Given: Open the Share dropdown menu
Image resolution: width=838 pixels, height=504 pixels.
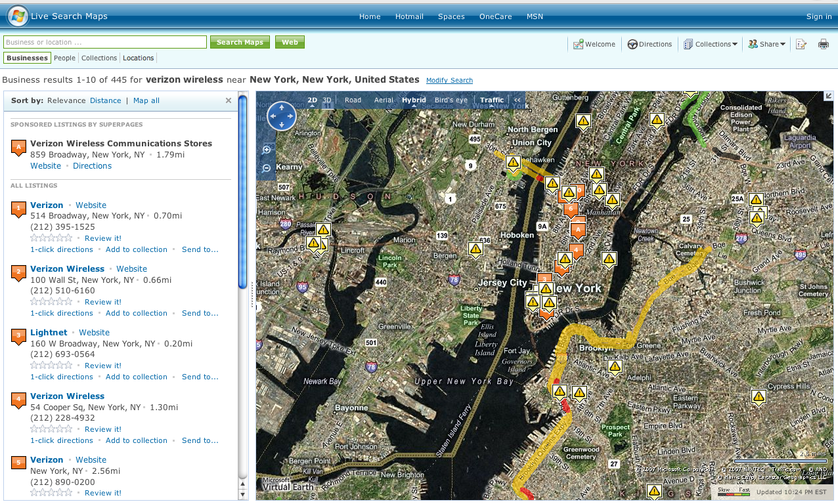Looking at the screenshot, I should 767,44.
